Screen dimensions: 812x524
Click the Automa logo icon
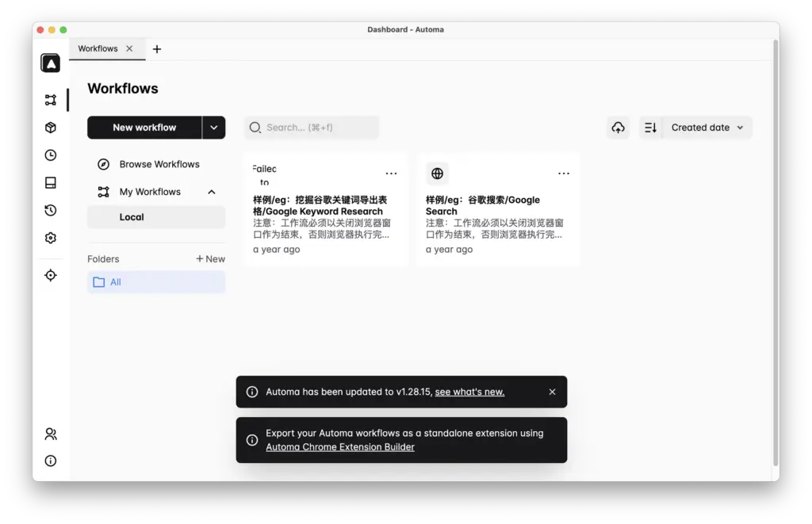tap(50, 63)
